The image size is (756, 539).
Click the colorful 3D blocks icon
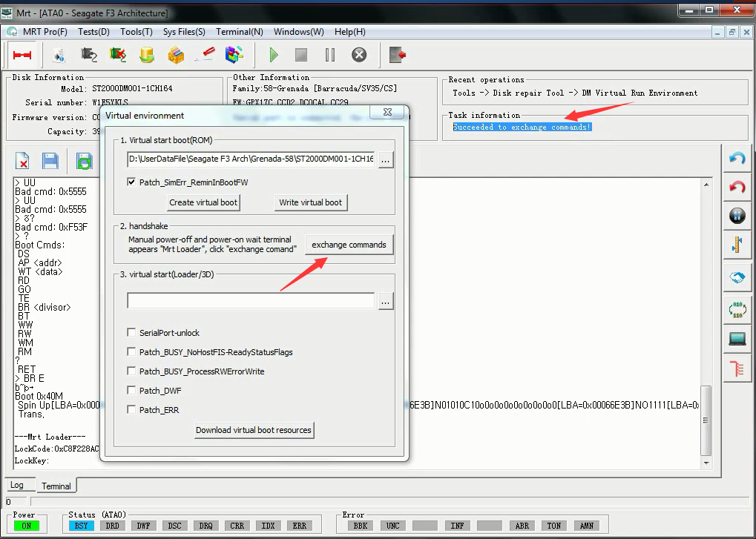click(234, 54)
